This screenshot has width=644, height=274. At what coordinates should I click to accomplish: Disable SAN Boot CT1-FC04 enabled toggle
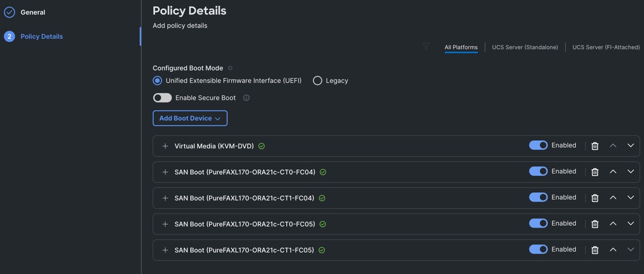[x=538, y=197]
